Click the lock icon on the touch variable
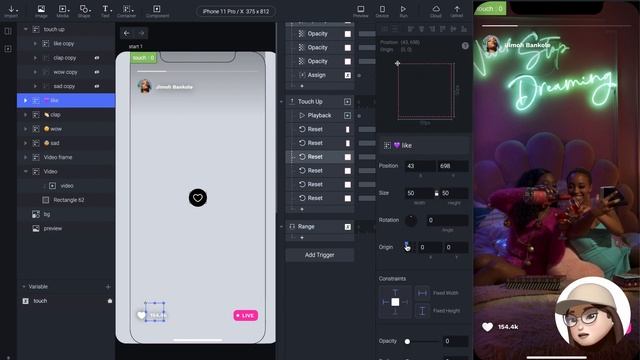 pos(110,301)
